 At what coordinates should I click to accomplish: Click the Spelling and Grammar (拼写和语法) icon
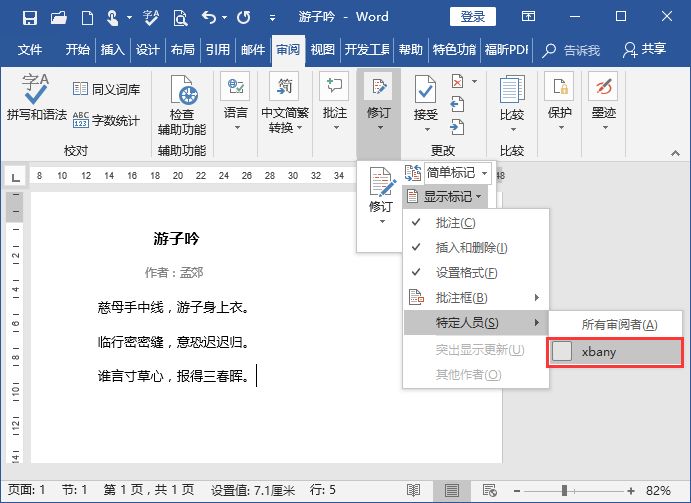click(x=36, y=97)
